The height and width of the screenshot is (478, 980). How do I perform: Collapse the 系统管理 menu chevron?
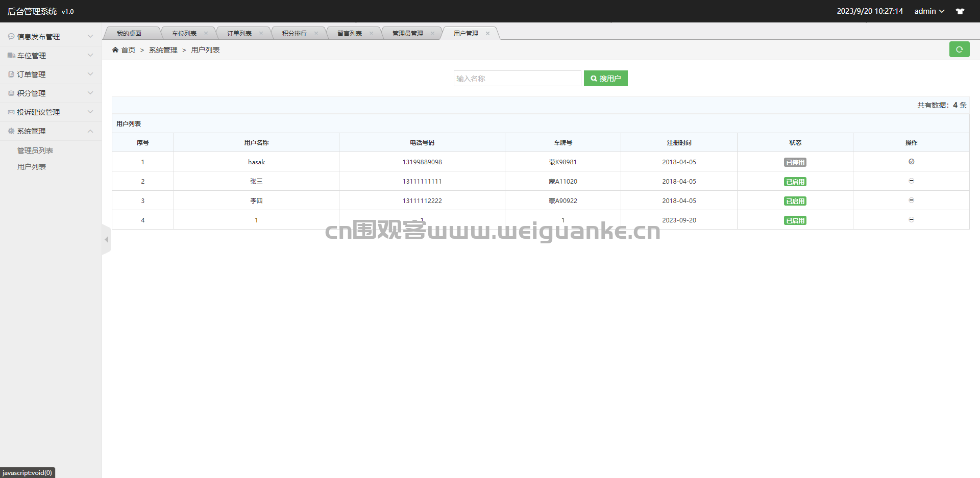tap(90, 131)
